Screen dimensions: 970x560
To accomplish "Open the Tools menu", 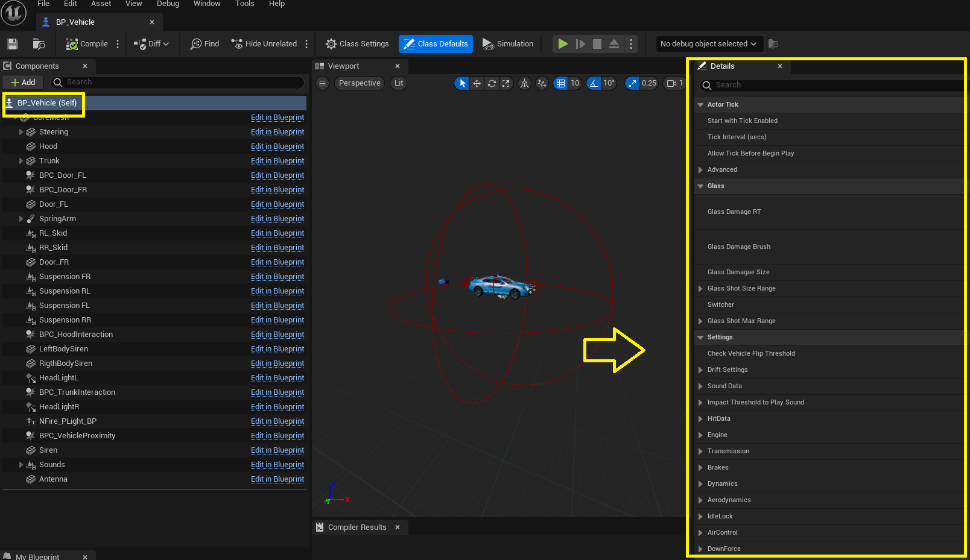I will 244,4.
